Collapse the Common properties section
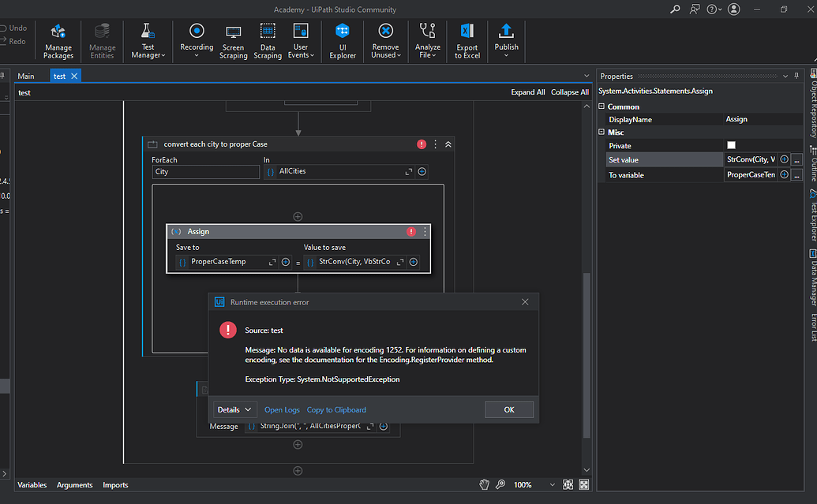This screenshot has height=504, width=817. [x=602, y=106]
